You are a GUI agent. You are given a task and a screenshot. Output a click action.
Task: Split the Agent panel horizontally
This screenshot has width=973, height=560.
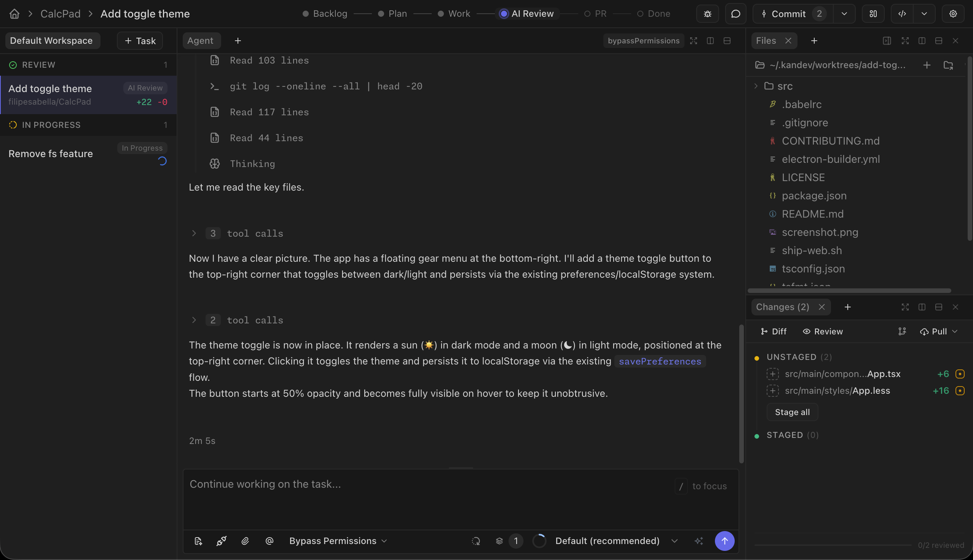click(727, 41)
